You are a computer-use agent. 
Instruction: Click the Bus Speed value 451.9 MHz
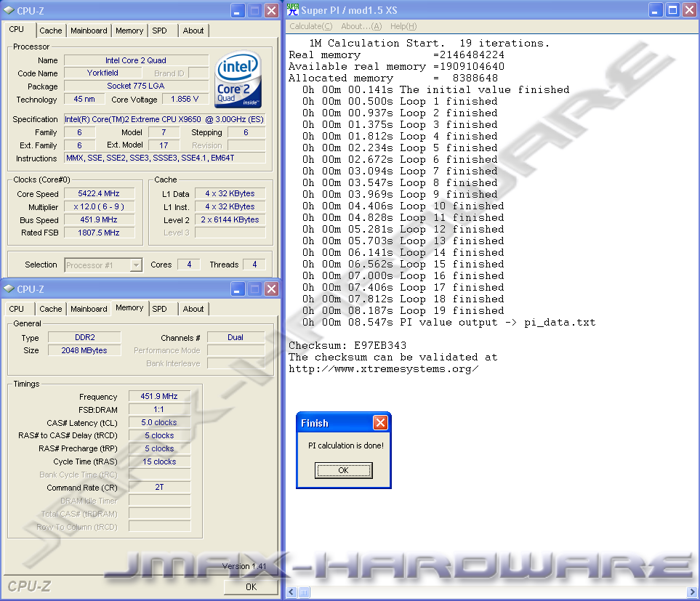99,219
